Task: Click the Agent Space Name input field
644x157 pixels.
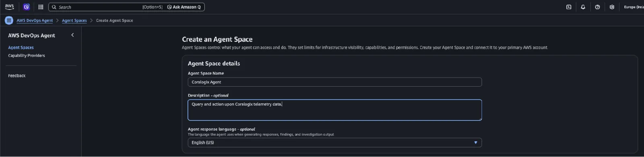Action: [x=334, y=82]
